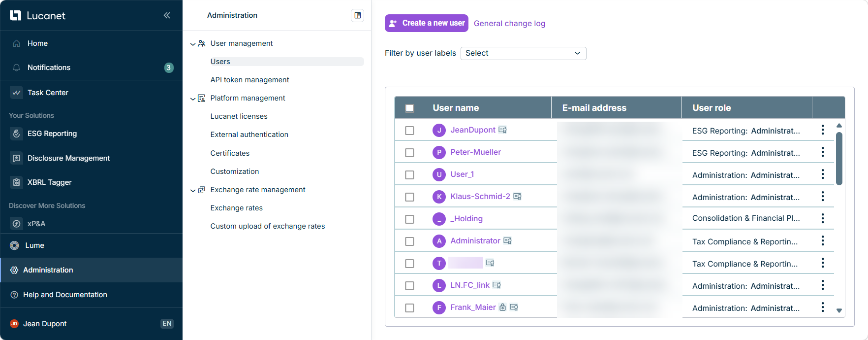Screen dimensions: 868x340
Task: Click the lock icon next to Frank_Maier
Action: pos(502,307)
